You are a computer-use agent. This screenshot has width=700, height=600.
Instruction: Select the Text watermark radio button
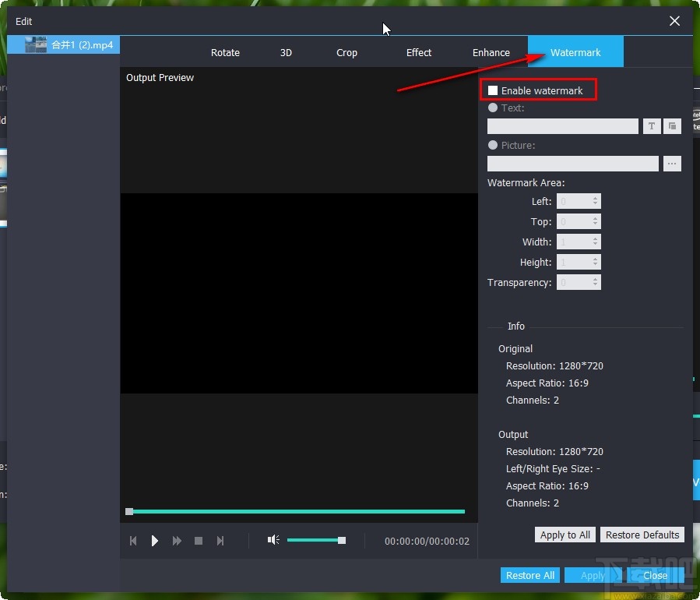click(493, 108)
